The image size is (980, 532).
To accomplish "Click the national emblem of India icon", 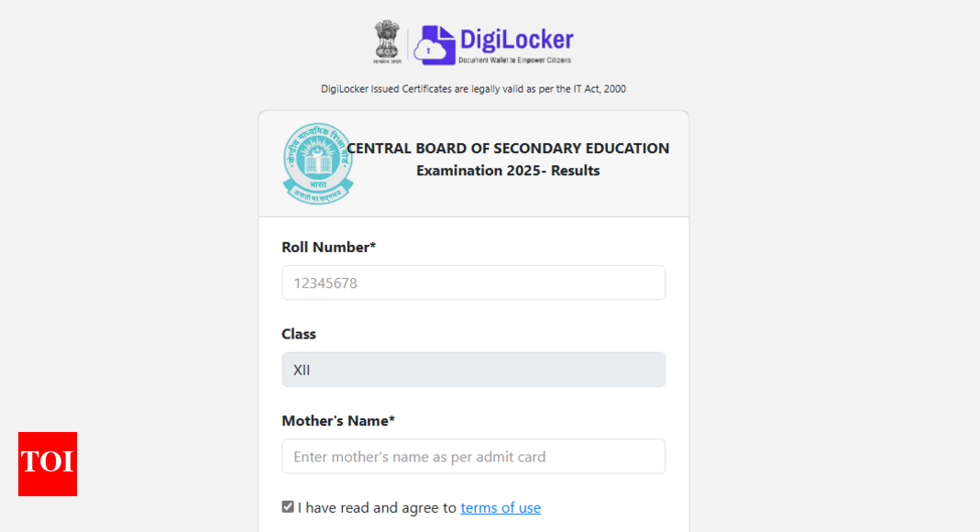I will (386, 42).
